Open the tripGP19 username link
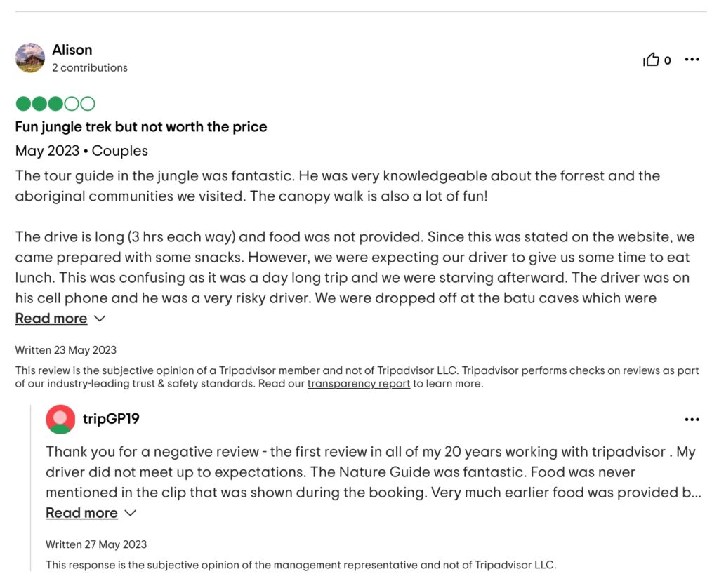The image size is (719, 588). click(x=111, y=419)
